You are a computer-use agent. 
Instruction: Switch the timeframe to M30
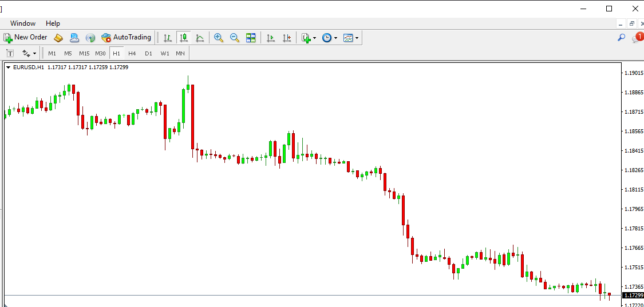pyautogui.click(x=100, y=53)
